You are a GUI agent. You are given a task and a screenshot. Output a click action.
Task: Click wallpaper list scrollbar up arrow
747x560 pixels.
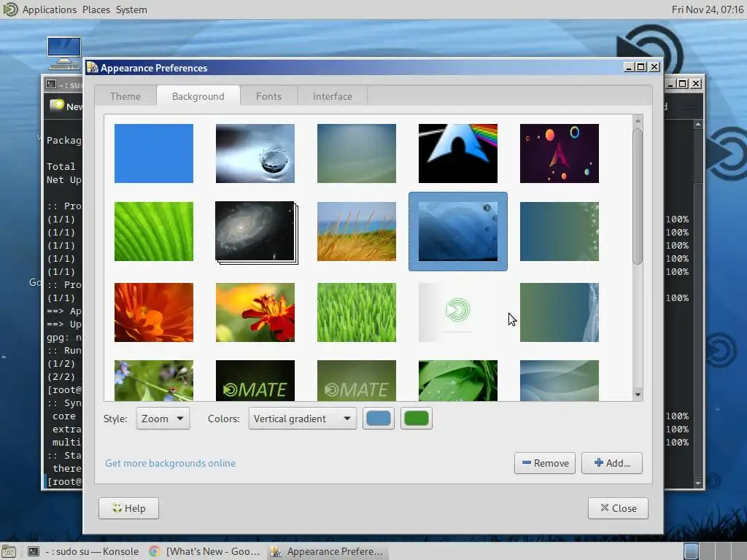[638, 121]
